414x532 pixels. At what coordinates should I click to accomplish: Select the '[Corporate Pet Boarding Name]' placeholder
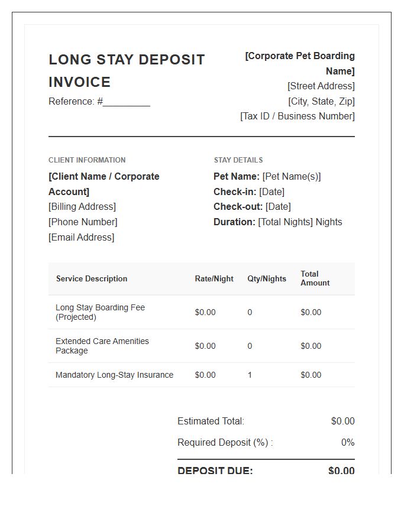click(300, 63)
